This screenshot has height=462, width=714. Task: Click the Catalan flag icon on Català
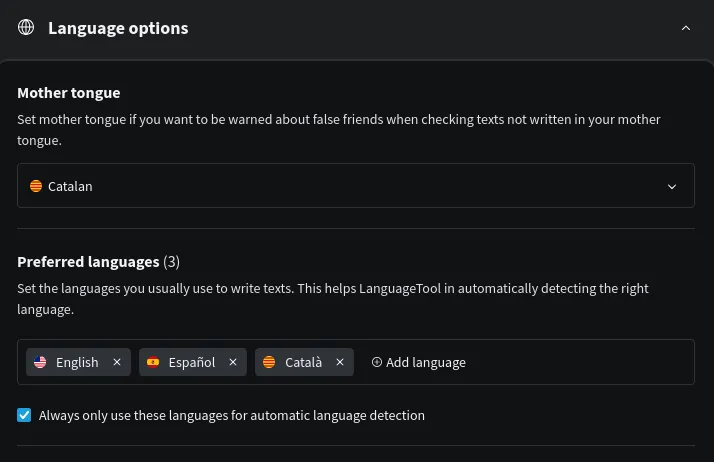[x=269, y=362]
